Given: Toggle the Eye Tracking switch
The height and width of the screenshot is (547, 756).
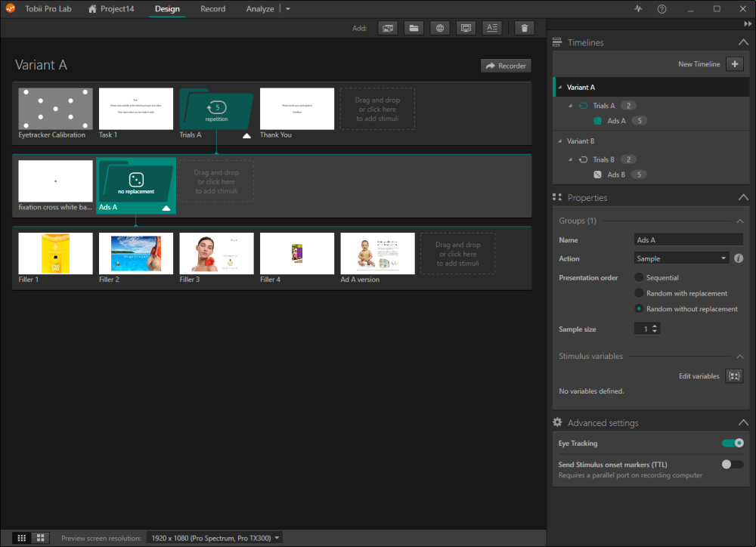Looking at the screenshot, I should coord(733,443).
